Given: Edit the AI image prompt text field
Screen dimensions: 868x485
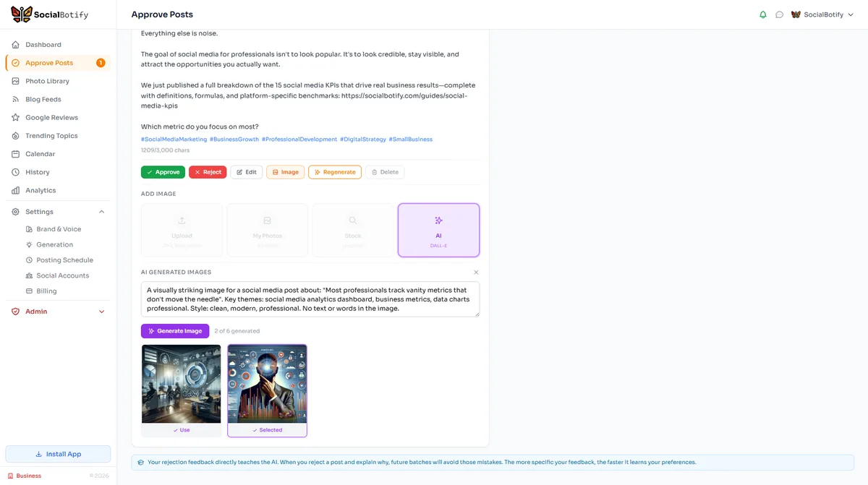Looking at the screenshot, I should (310, 299).
